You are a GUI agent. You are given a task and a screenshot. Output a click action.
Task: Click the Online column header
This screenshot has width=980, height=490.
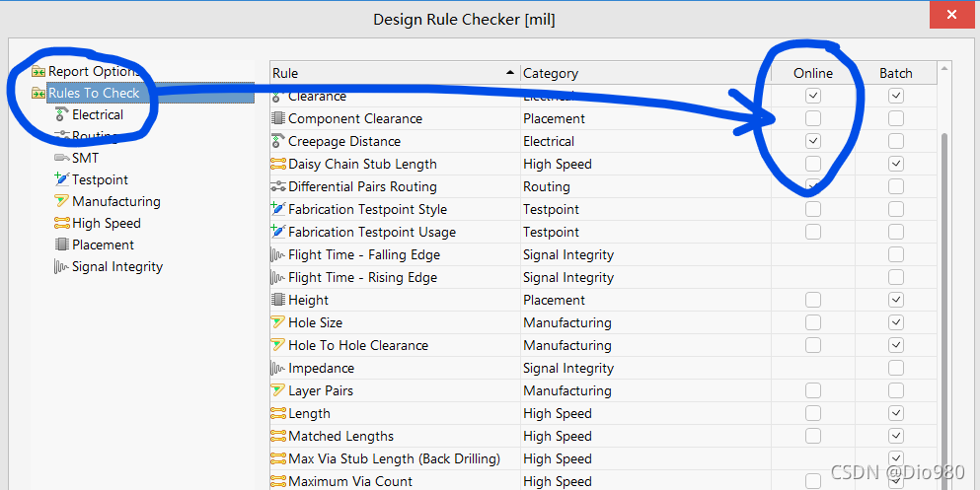click(813, 73)
